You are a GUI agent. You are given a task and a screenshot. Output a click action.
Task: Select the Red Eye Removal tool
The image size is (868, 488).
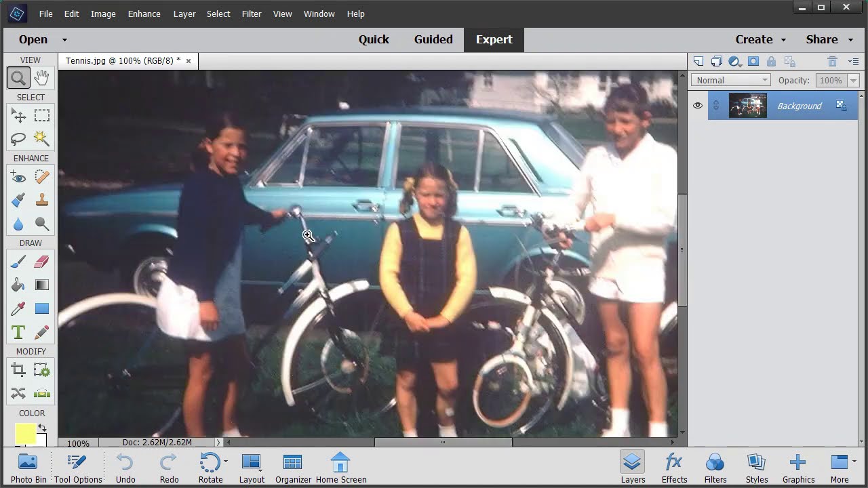pyautogui.click(x=18, y=177)
